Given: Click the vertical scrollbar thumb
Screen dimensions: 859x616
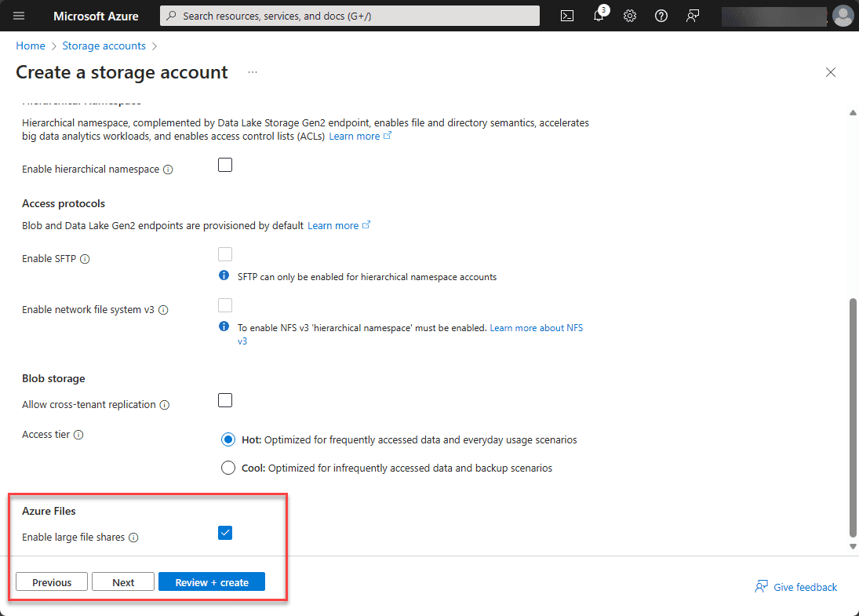Looking at the screenshot, I should (853, 417).
